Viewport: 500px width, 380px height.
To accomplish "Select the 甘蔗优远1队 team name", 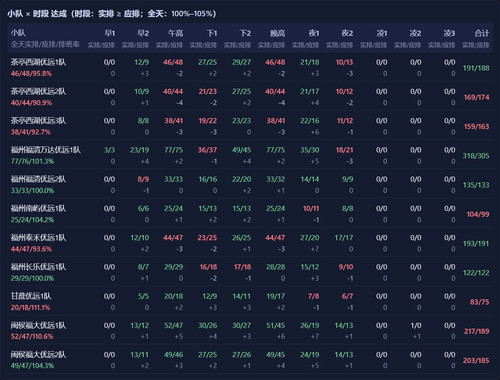I will point(31,296).
